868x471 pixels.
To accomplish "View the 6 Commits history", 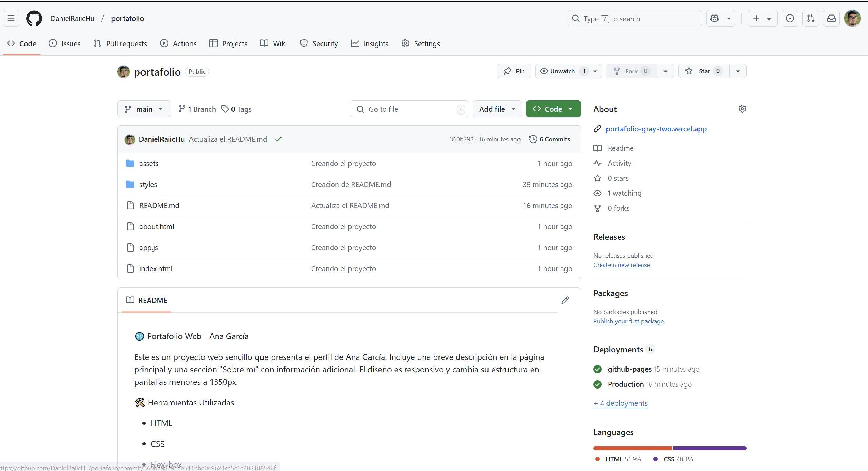I will [550, 139].
